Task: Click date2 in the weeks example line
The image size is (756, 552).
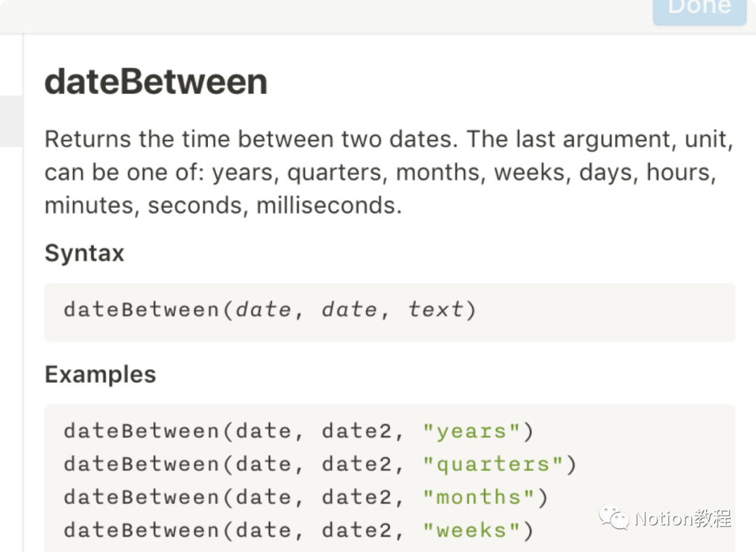Action: (x=356, y=530)
